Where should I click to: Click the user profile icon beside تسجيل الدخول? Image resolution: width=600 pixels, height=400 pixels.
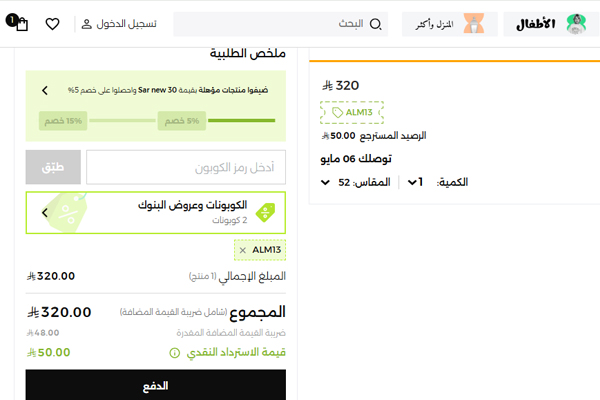[87, 24]
